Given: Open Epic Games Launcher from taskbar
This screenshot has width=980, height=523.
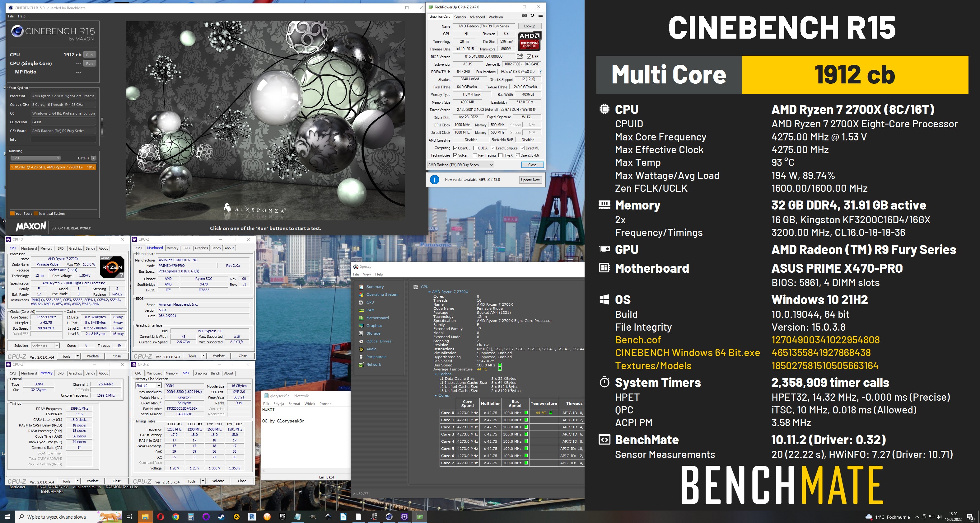Looking at the screenshot, I should coord(282,516).
